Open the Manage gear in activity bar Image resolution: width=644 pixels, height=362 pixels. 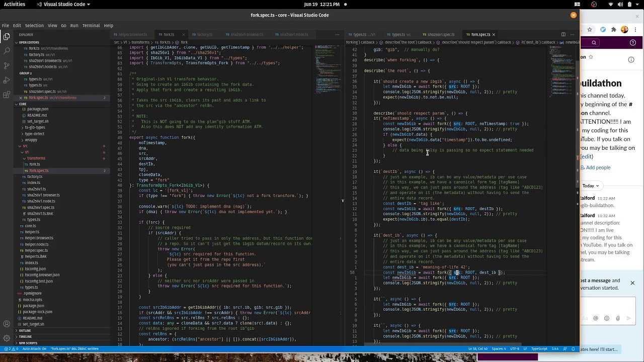pos(7,338)
